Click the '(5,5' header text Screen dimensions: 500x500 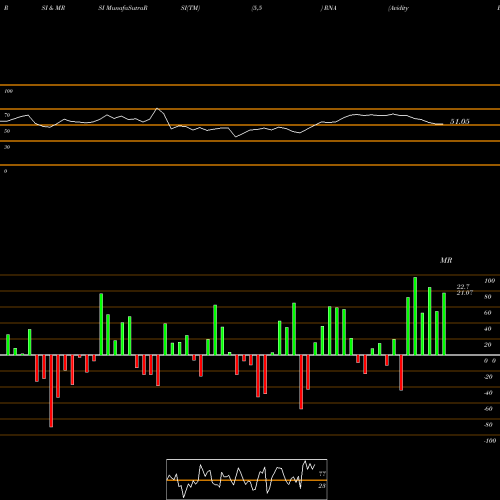[x=257, y=8]
